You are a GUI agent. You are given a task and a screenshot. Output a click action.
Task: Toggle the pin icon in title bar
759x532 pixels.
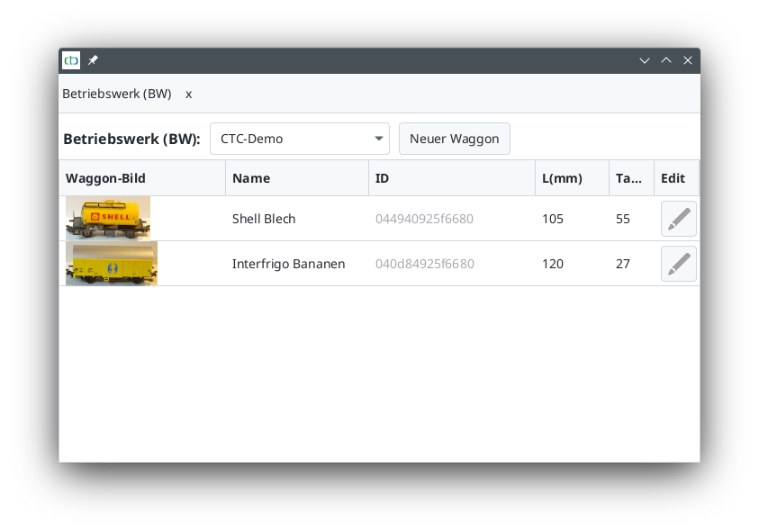(x=93, y=60)
